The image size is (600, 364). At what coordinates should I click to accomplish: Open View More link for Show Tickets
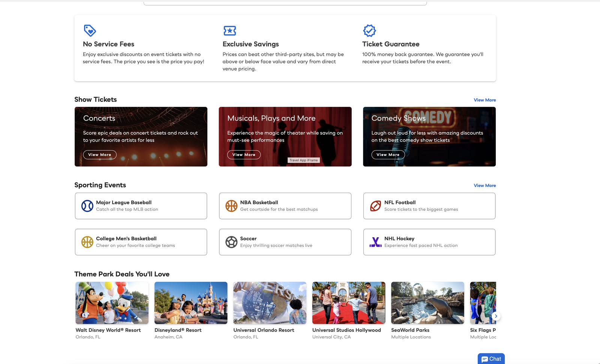tap(484, 100)
